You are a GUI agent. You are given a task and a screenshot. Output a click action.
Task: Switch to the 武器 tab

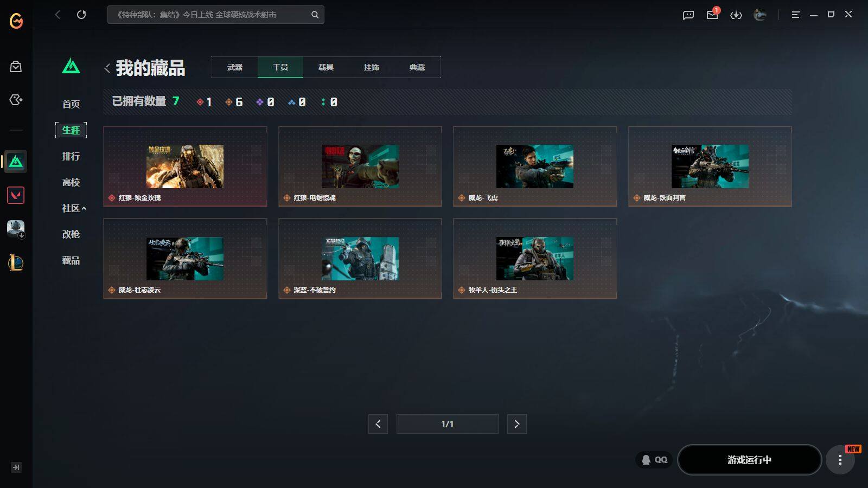(235, 67)
